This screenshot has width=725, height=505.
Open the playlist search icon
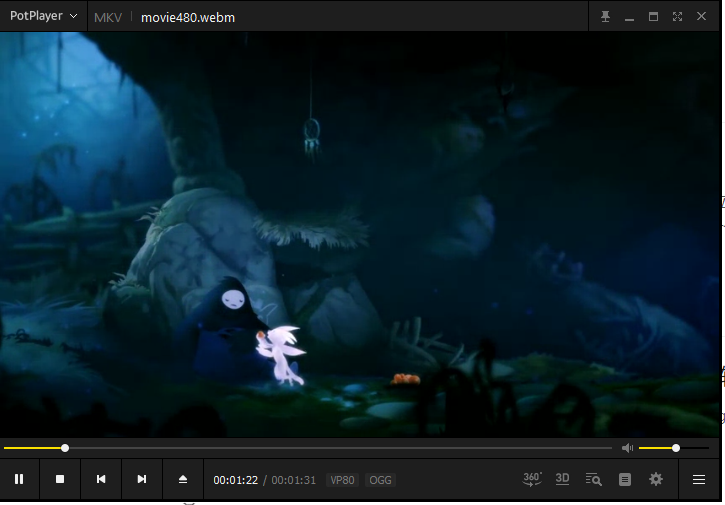[593, 479]
